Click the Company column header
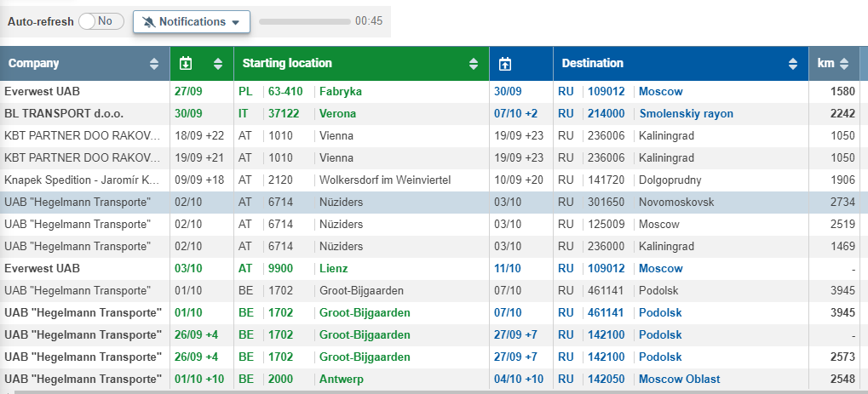868x394 pixels. pyautogui.click(x=84, y=64)
